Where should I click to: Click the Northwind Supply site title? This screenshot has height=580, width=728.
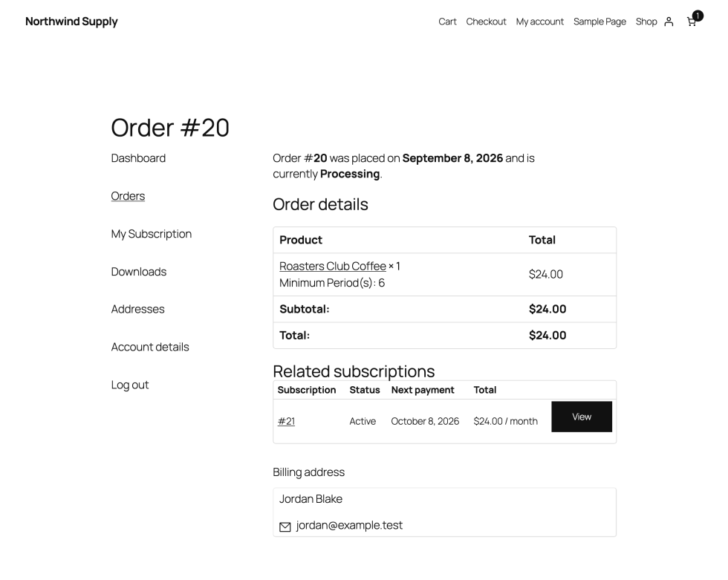(71, 22)
